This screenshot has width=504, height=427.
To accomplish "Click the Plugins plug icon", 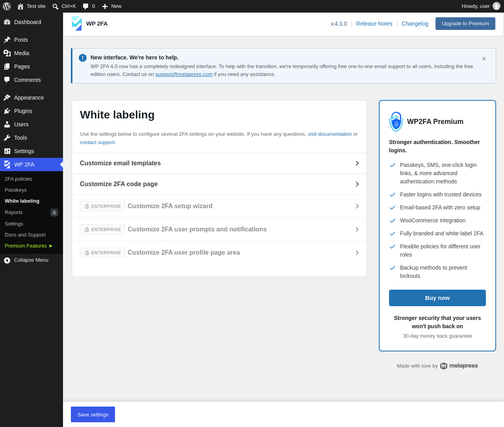I will tap(7, 111).
